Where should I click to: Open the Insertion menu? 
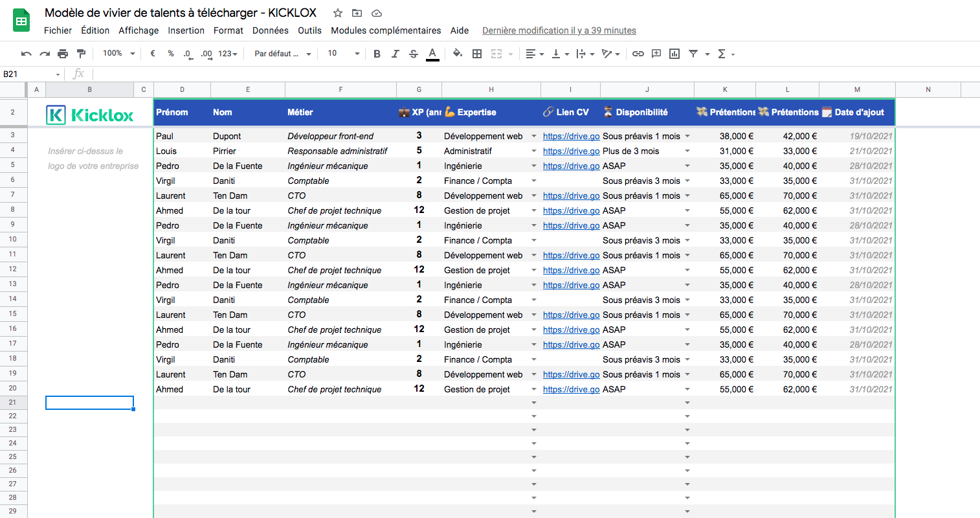pos(186,30)
